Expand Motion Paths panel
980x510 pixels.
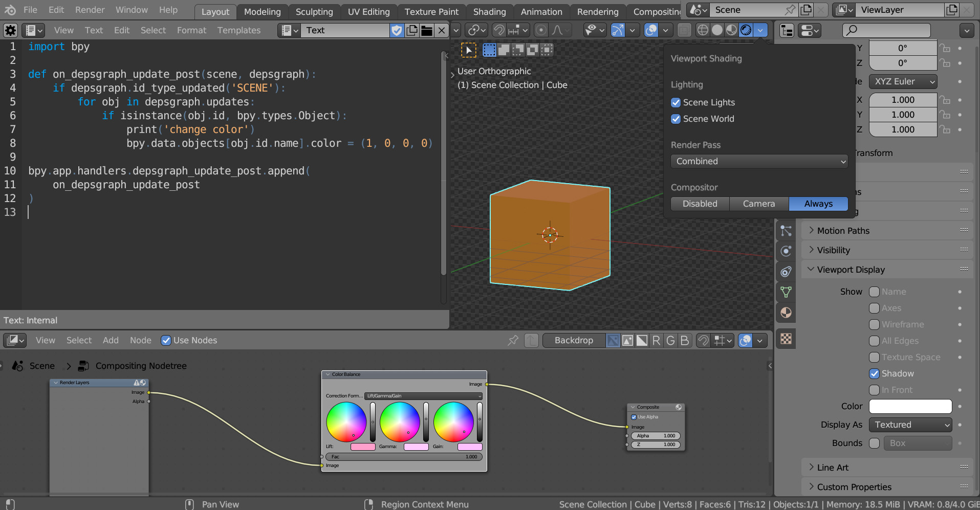point(887,231)
